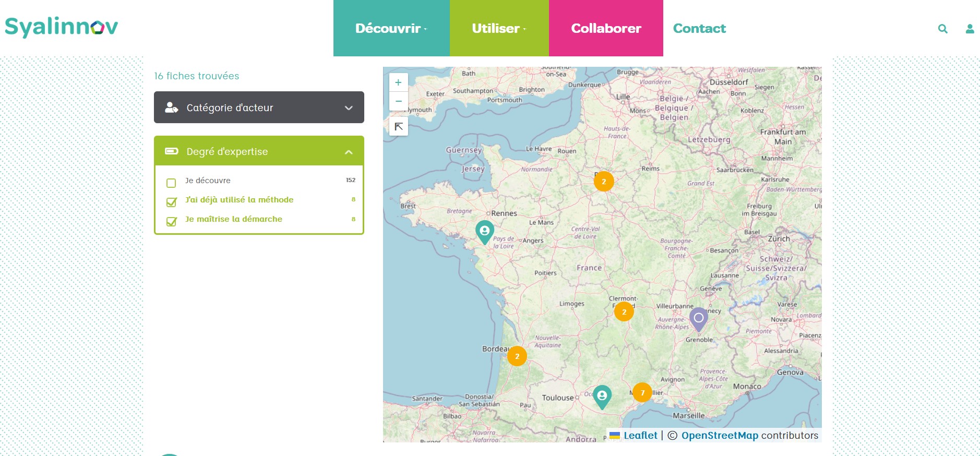Open the Utiliser menu
This screenshot has width=980, height=456.
pos(499,28)
